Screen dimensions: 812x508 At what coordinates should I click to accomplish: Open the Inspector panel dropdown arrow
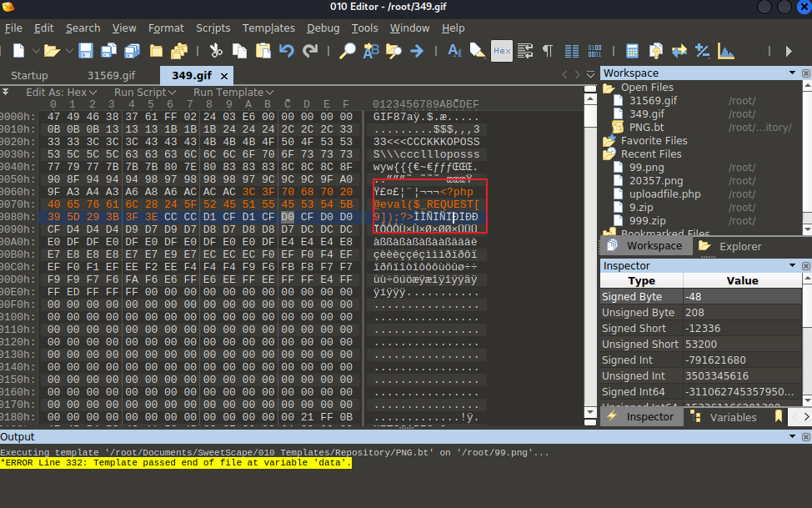792,265
